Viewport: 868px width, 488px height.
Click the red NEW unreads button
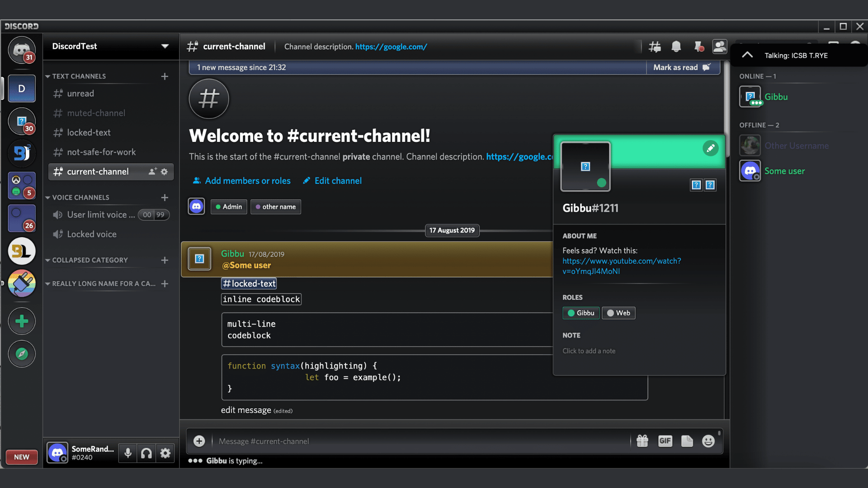click(x=21, y=457)
